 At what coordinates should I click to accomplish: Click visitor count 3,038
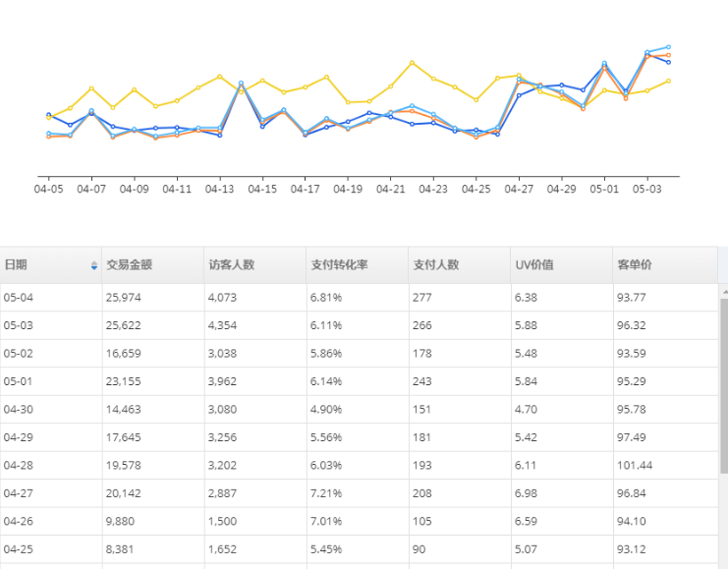(x=222, y=354)
